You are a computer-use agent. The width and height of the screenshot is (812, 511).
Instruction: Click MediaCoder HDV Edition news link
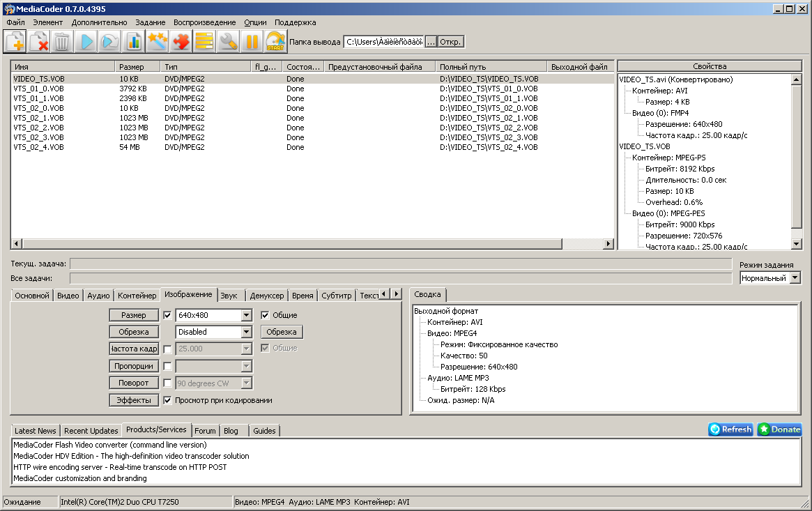[x=131, y=456]
